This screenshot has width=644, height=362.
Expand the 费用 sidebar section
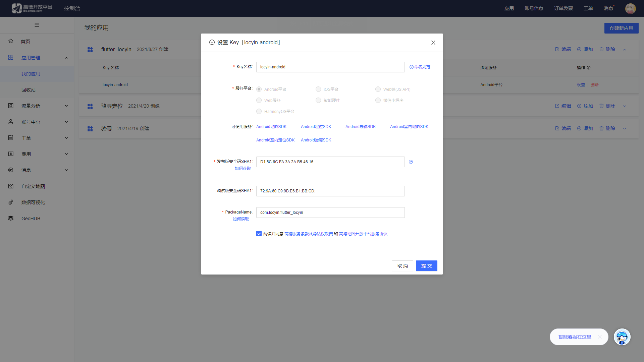coord(66,154)
